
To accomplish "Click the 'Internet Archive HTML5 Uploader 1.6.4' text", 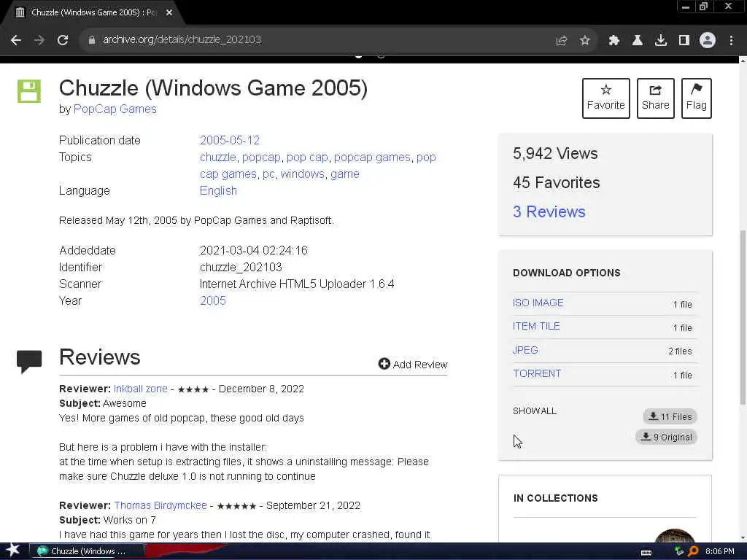I will pos(297,284).
